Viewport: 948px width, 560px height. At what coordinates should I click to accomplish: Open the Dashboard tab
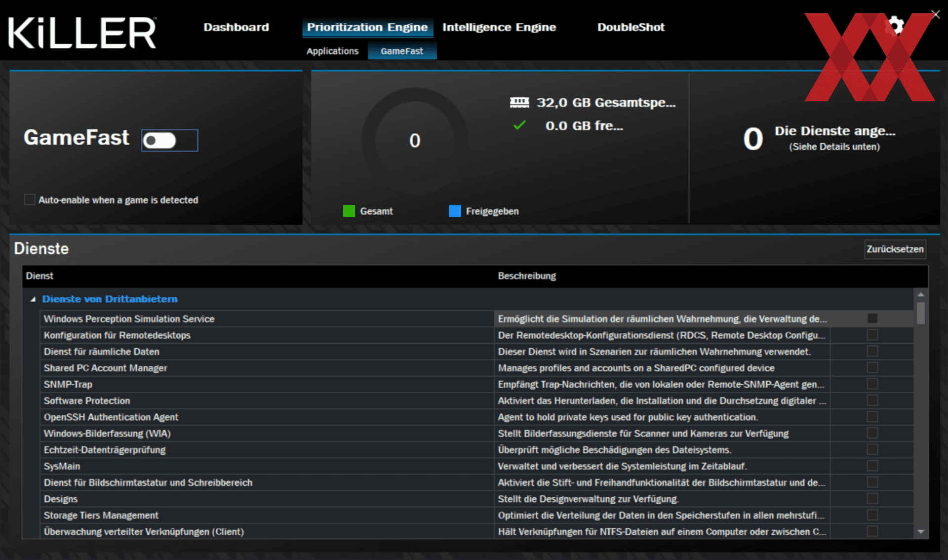point(236,27)
